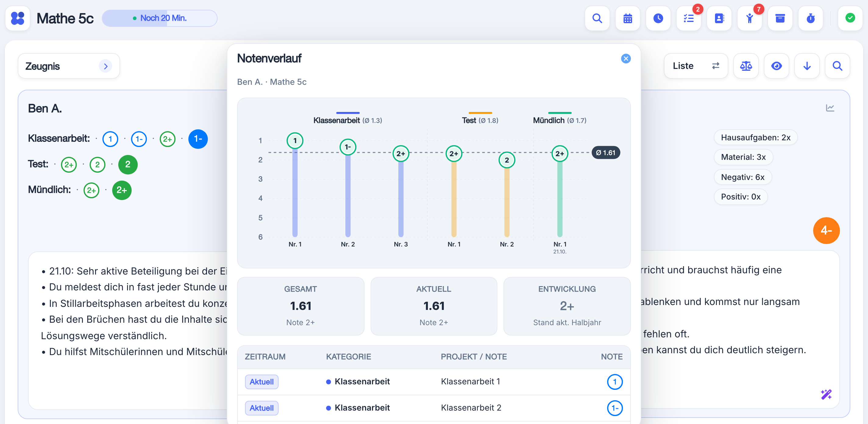The height and width of the screenshot is (424, 868).
Task: Switch the Liste view toggle
Action: (696, 66)
